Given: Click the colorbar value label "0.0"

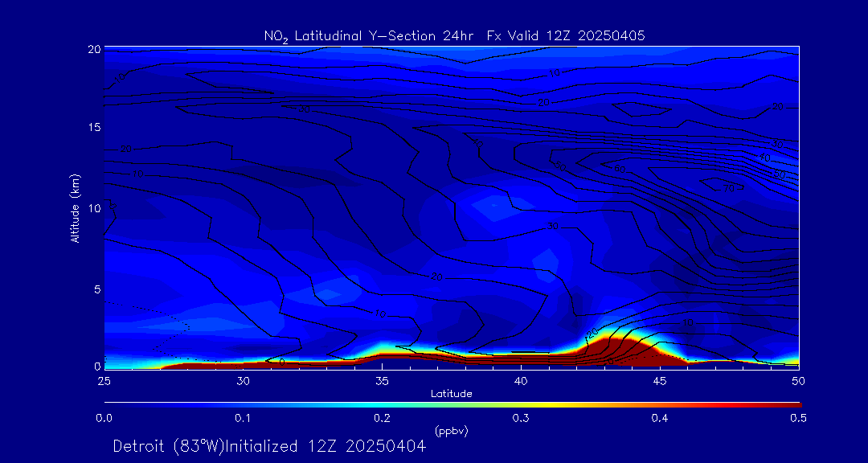Looking at the screenshot, I should (104, 419).
